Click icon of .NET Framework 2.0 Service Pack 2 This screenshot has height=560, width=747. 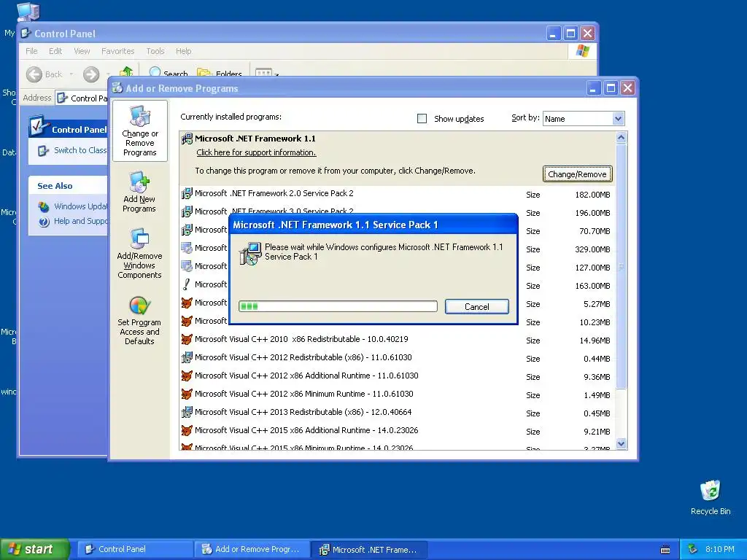coord(187,193)
